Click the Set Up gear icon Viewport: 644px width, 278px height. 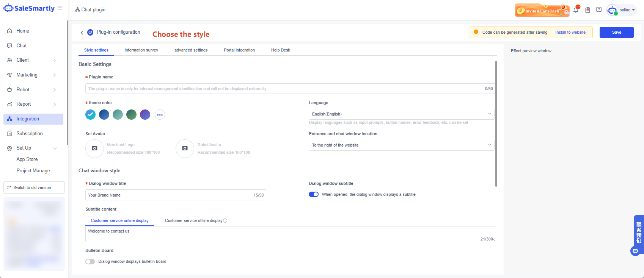(9, 148)
